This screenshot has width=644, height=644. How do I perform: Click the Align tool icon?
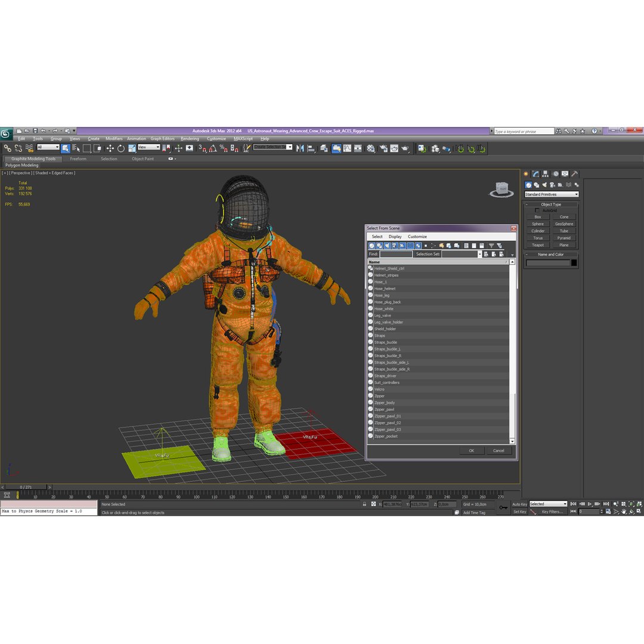point(311,148)
